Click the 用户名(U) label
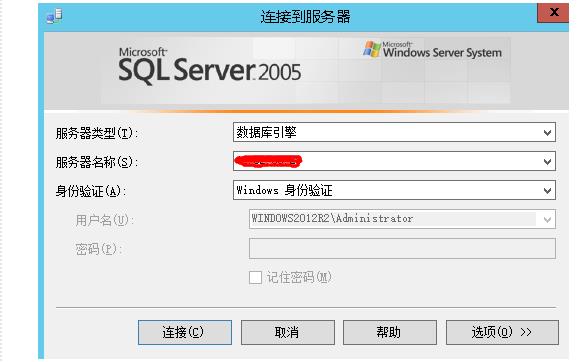The width and height of the screenshot is (580, 362). pos(105,220)
